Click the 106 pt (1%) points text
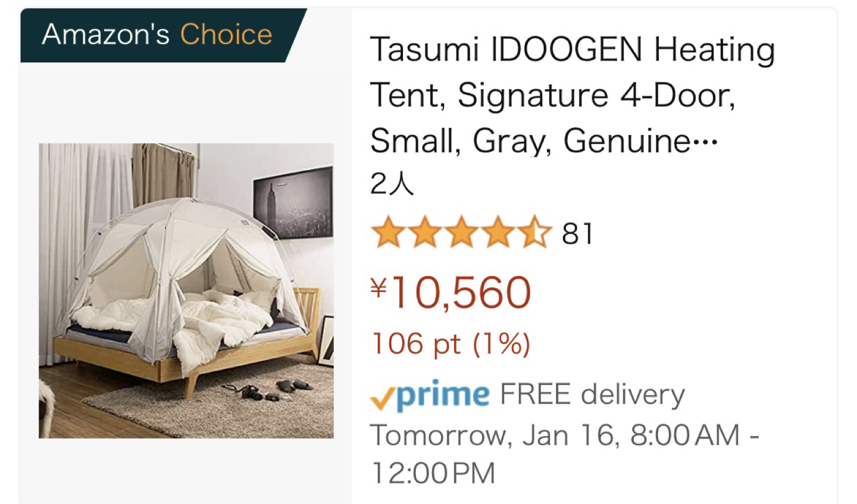 451,344
